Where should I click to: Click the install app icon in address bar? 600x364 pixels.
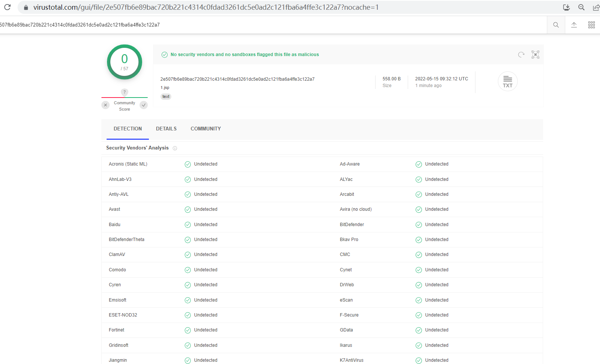coord(566,7)
